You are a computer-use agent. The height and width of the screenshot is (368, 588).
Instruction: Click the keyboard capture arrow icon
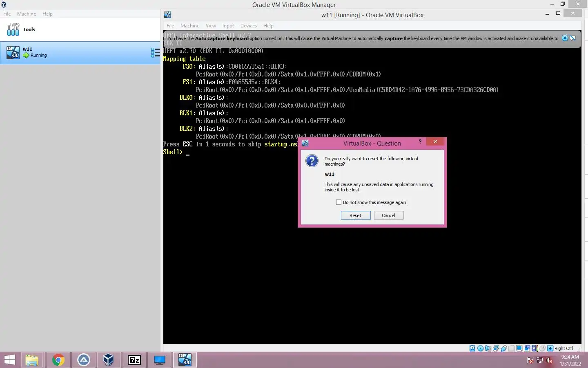click(550, 348)
